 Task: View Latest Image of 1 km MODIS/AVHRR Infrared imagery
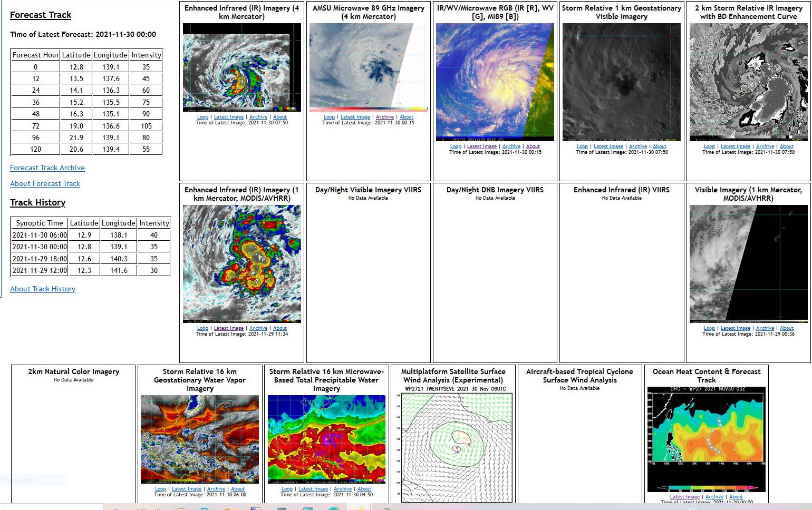tap(228, 328)
